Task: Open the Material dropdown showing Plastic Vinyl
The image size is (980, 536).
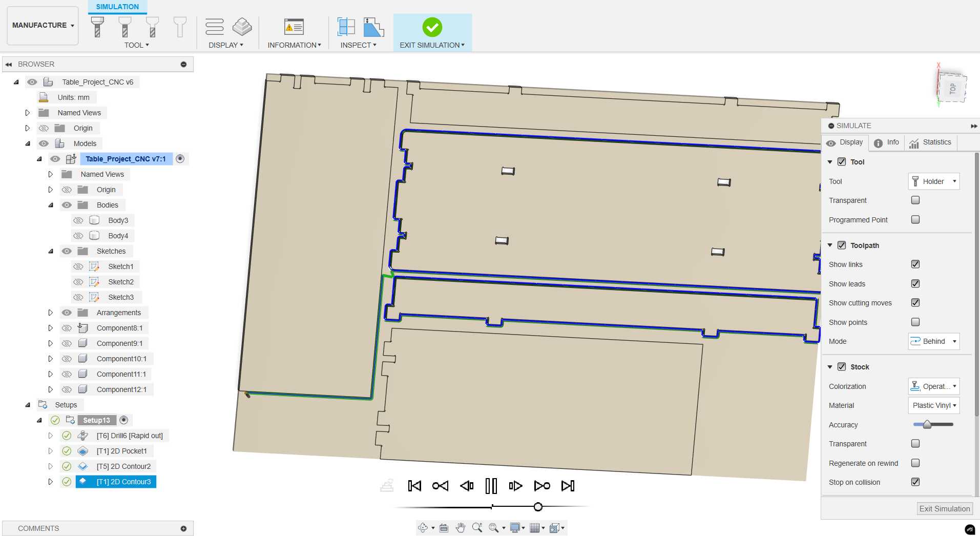Action: 933,405
